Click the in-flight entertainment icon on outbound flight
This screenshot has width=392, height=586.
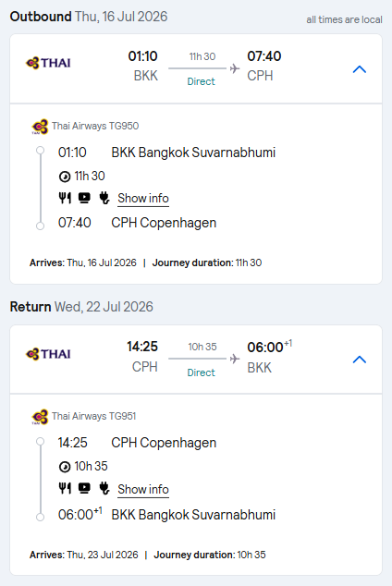(x=84, y=198)
